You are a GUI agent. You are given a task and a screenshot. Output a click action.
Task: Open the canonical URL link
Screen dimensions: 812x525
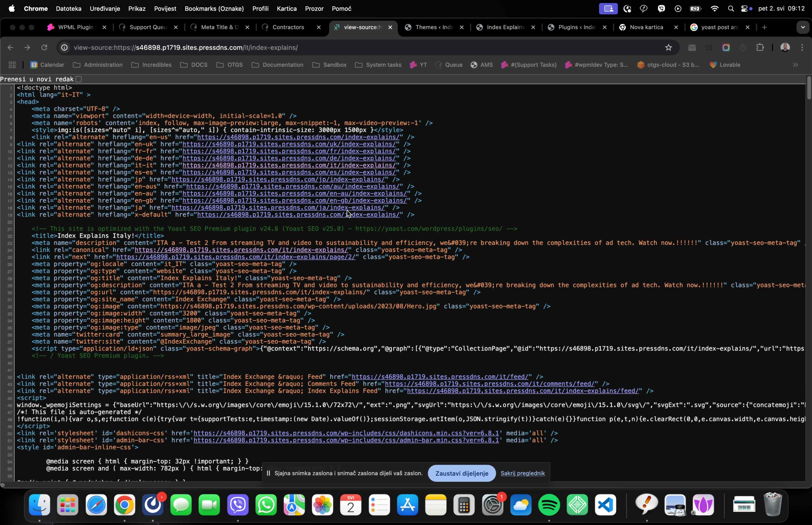pyautogui.click(x=241, y=250)
